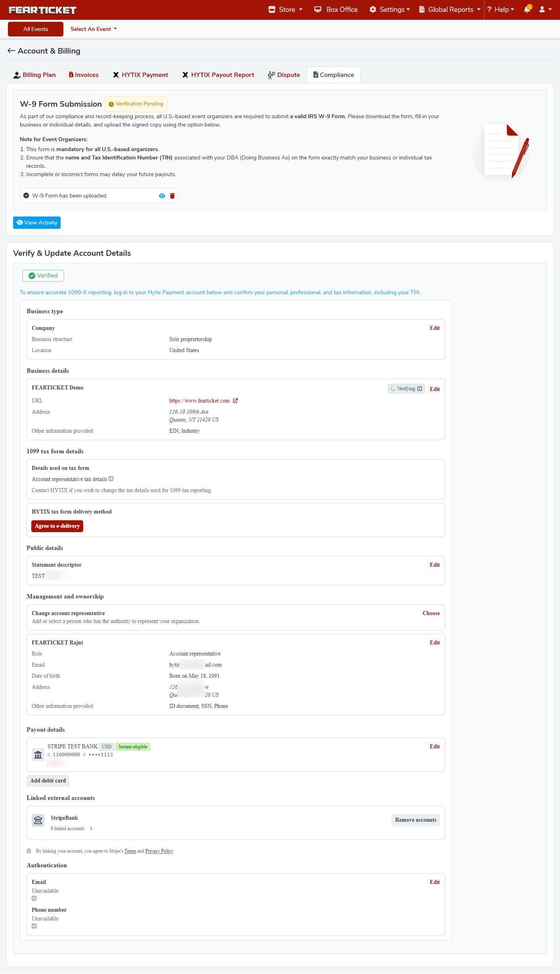Edit the STRIPE TEST BANK payout details

click(435, 746)
